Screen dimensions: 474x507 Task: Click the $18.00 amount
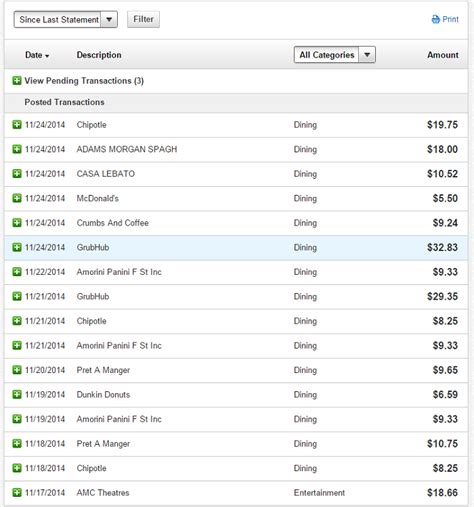point(443,149)
